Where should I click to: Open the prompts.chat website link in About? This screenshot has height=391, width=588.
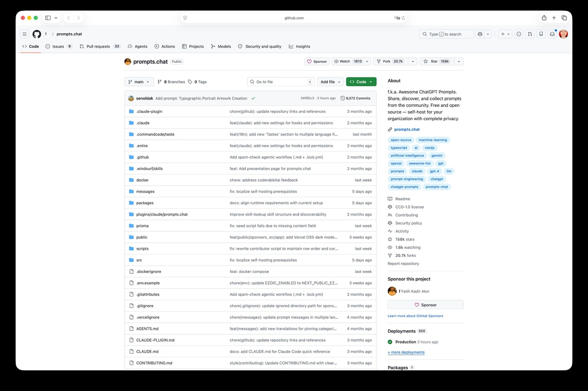pyautogui.click(x=407, y=129)
